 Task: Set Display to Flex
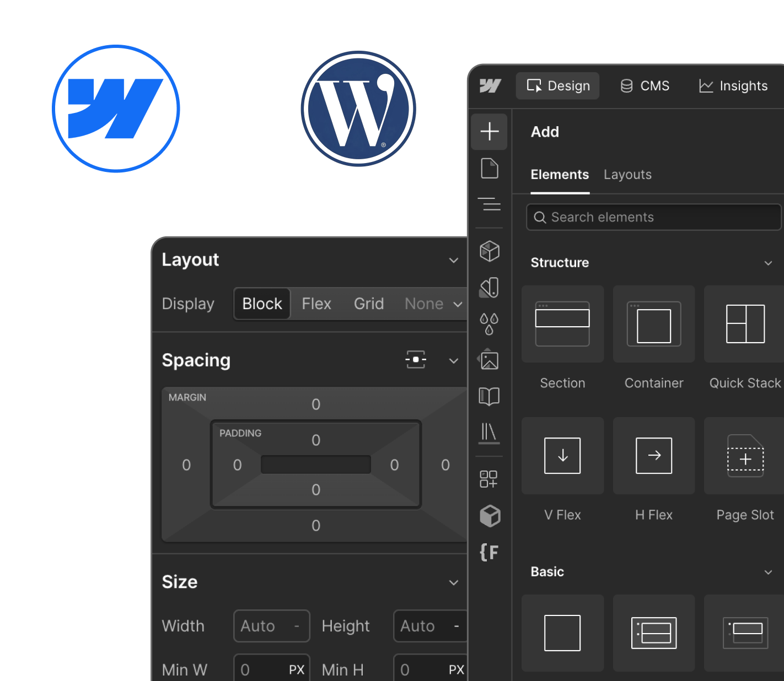click(316, 304)
